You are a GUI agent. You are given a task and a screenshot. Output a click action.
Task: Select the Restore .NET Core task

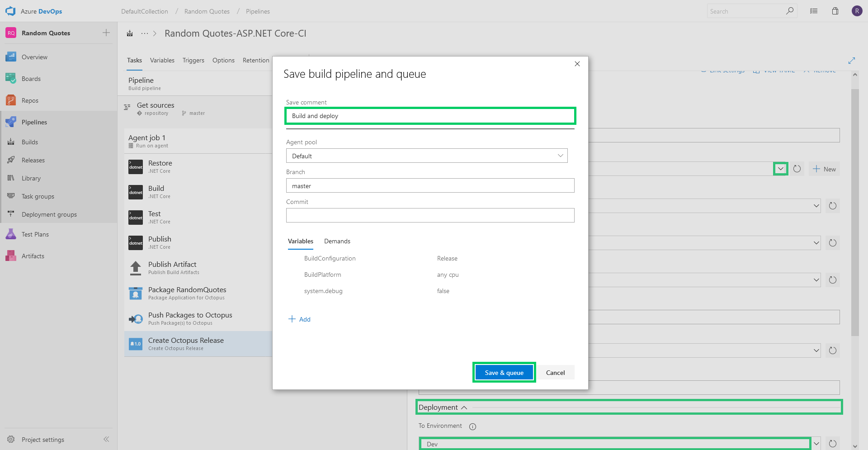[198, 166]
